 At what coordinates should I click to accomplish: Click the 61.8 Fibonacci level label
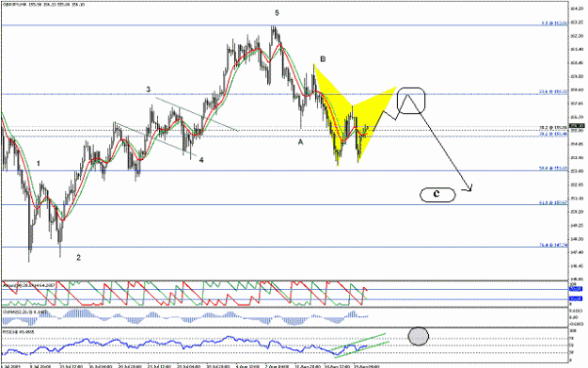click(x=553, y=202)
